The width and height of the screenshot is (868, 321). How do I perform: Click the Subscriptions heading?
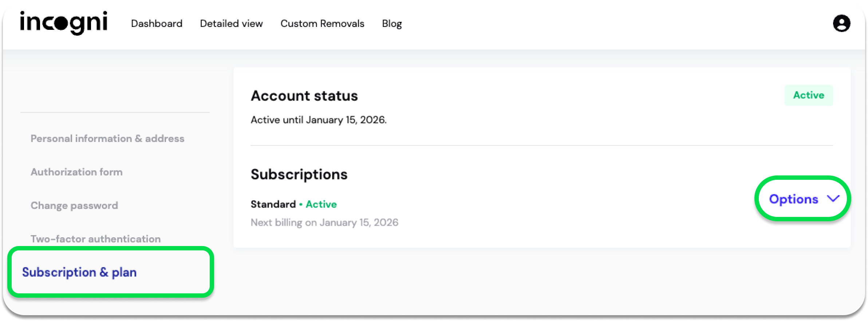pyautogui.click(x=299, y=175)
